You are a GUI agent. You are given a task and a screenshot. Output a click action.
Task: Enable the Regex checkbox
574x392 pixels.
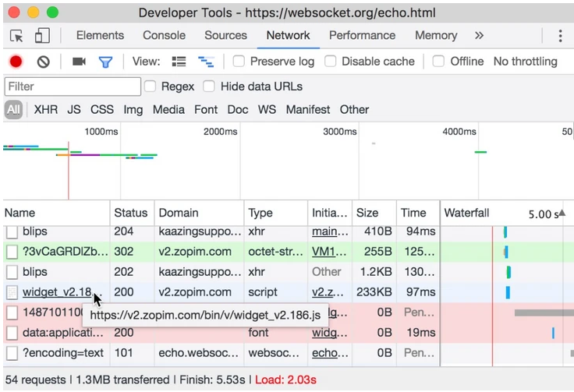click(150, 87)
